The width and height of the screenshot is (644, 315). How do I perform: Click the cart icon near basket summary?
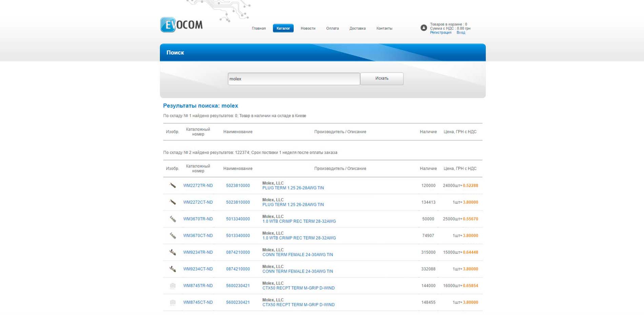click(x=424, y=28)
